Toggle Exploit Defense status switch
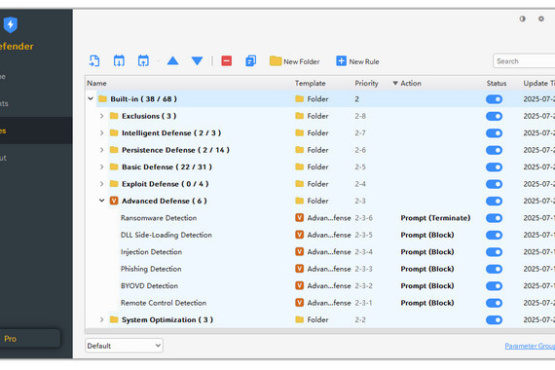This screenshot has height=370, width=555. point(494,184)
